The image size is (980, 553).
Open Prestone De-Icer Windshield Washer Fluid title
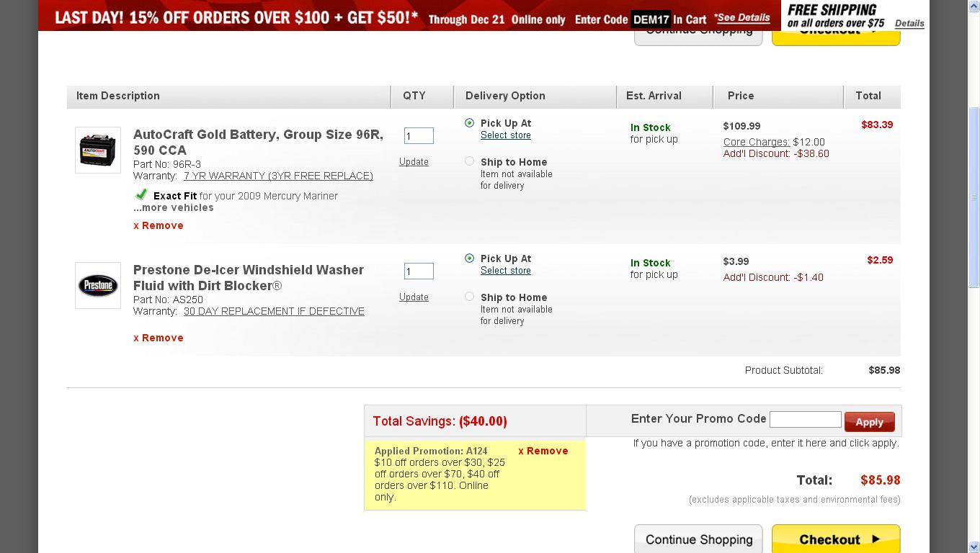(x=249, y=278)
